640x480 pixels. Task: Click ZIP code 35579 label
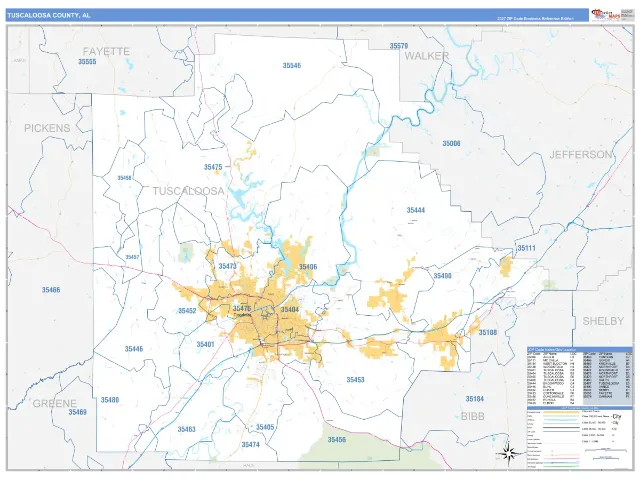(x=398, y=46)
